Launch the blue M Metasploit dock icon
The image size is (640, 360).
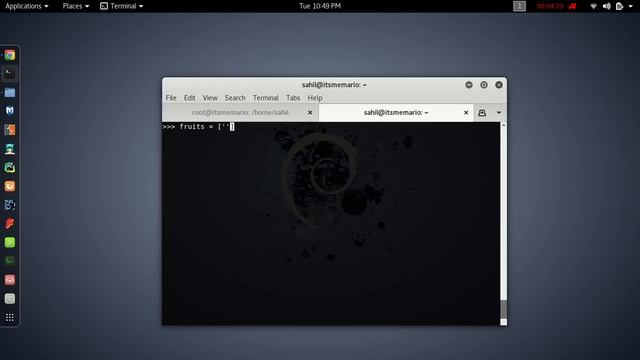coord(10,111)
